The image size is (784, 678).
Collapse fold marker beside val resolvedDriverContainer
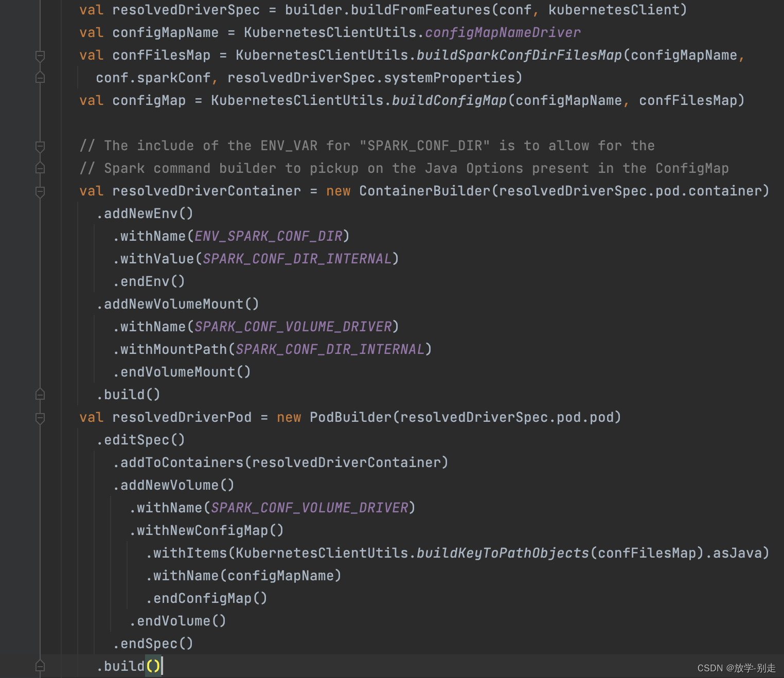point(40,191)
